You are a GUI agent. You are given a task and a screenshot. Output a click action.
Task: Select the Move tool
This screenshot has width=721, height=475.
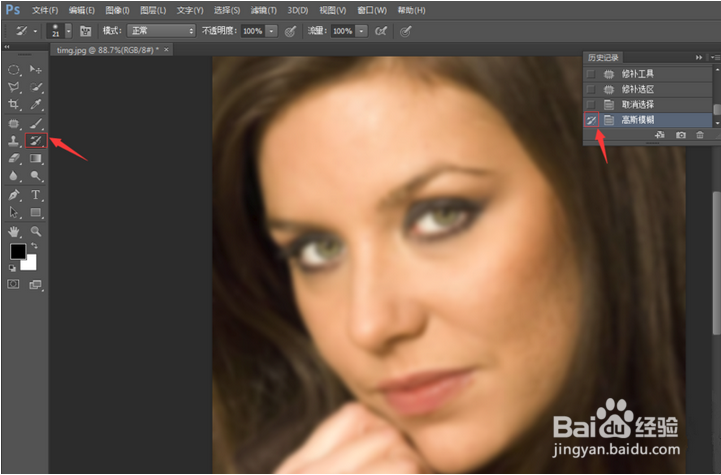pyautogui.click(x=35, y=69)
